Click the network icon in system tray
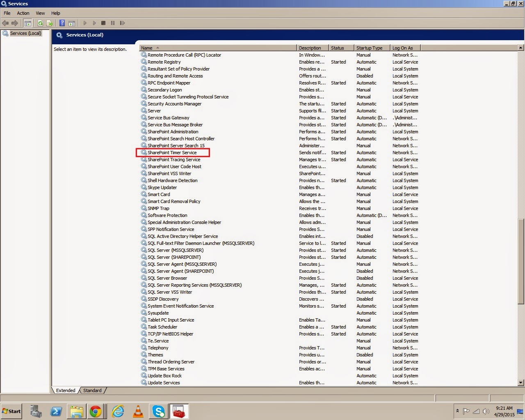Image resolution: width=525 pixels, height=420 pixels. [476, 411]
